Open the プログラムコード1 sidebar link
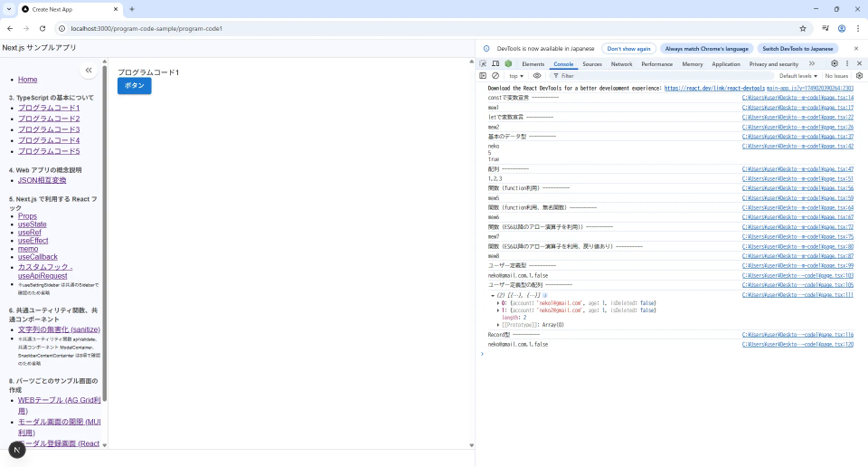Viewport: 868px width, 467px height. (49, 108)
